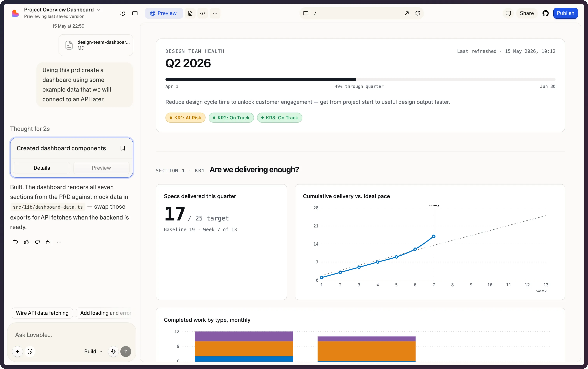Copy the response with copy icon
The image size is (588, 369).
(48, 242)
